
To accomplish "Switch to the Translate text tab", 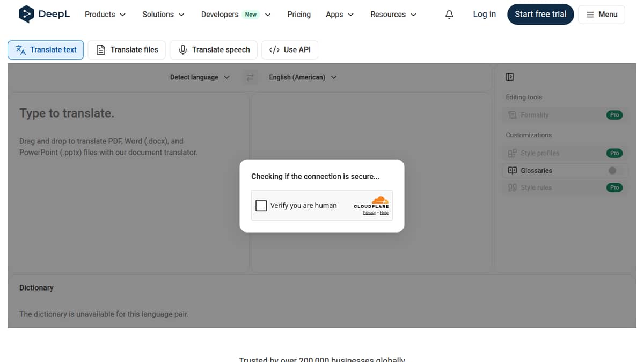I will click(46, 49).
